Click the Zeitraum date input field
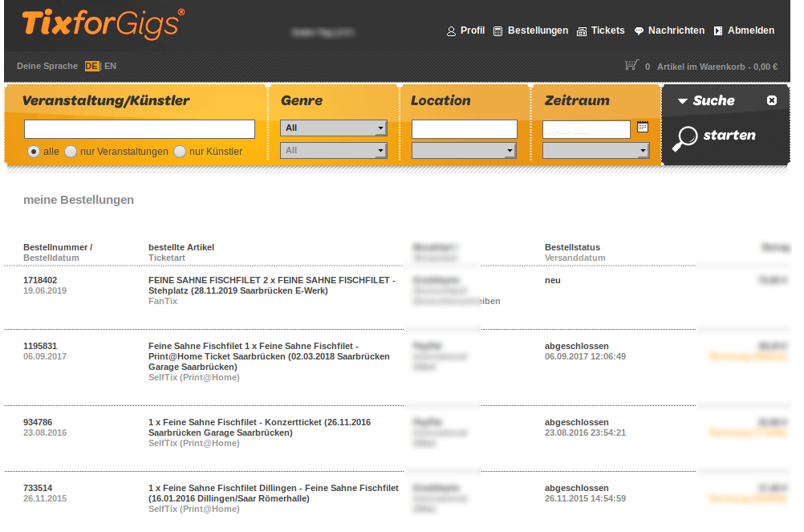Image resolution: width=804 pixels, height=532 pixels. pos(586,129)
